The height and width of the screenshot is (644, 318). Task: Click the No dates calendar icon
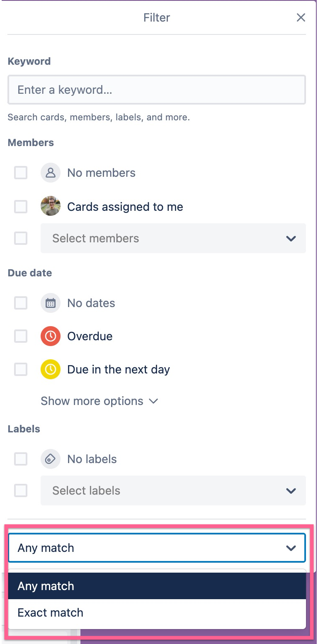click(x=51, y=303)
